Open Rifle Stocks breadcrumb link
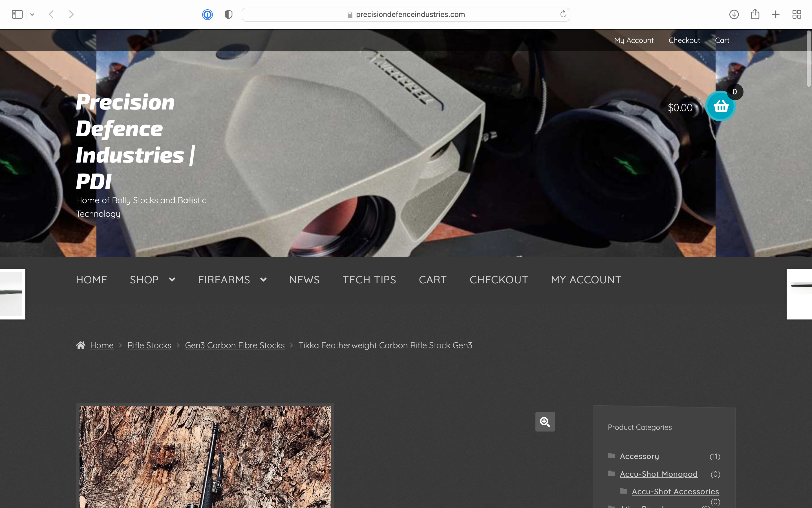The width and height of the screenshot is (812, 508). pos(149,345)
